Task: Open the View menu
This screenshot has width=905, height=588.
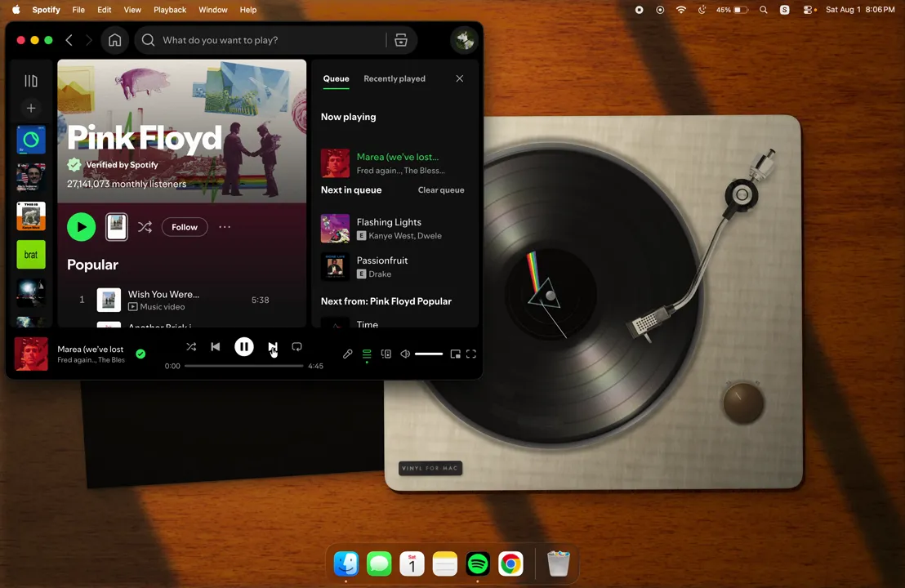Action: pyautogui.click(x=132, y=10)
